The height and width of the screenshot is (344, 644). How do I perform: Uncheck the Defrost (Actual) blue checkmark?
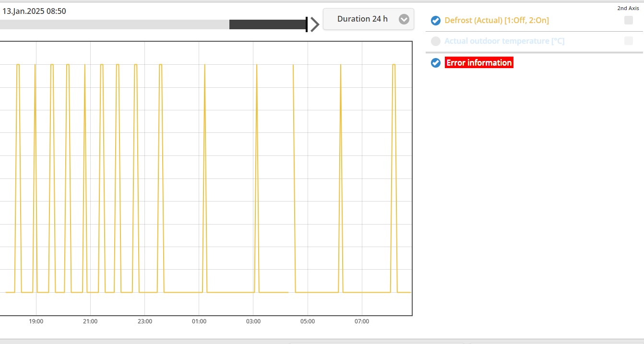(x=436, y=21)
